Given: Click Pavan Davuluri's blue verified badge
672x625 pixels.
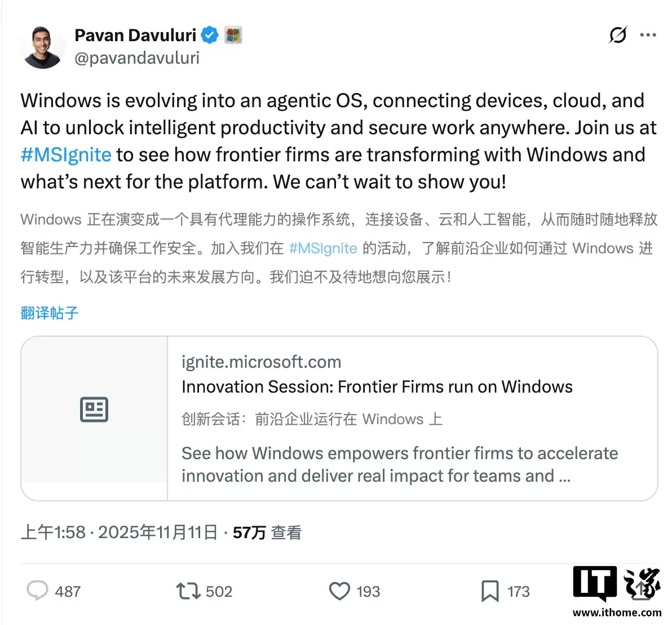Looking at the screenshot, I should pos(210,35).
